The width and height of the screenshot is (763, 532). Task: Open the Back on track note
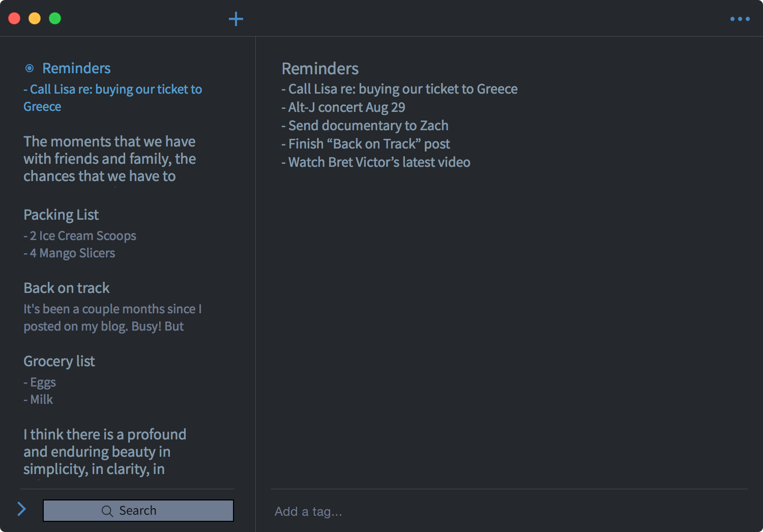tap(67, 288)
